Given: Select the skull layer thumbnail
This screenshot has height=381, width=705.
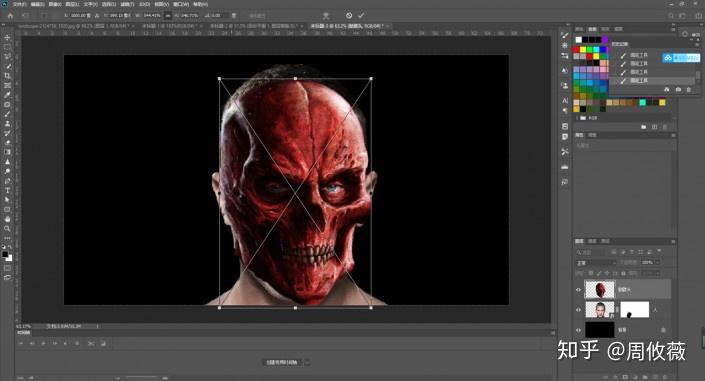Looking at the screenshot, I should click(x=599, y=290).
